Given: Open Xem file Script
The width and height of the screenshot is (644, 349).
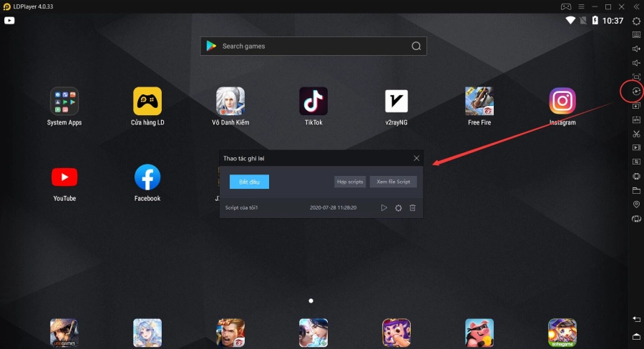Looking at the screenshot, I should point(393,182).
